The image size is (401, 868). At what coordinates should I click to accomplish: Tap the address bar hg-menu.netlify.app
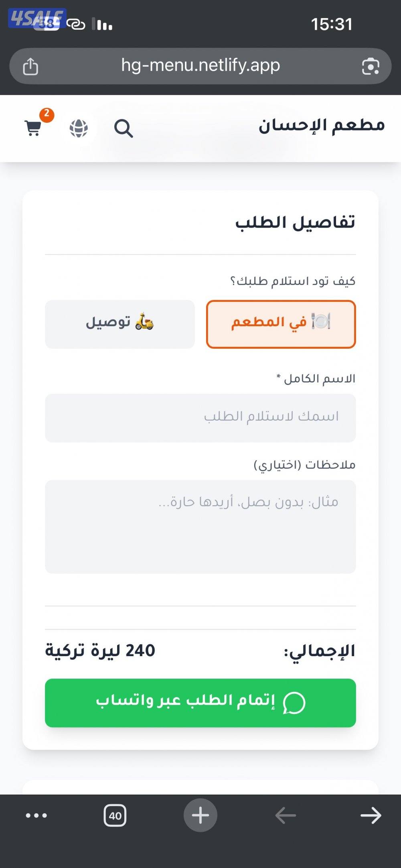point(200,66)
